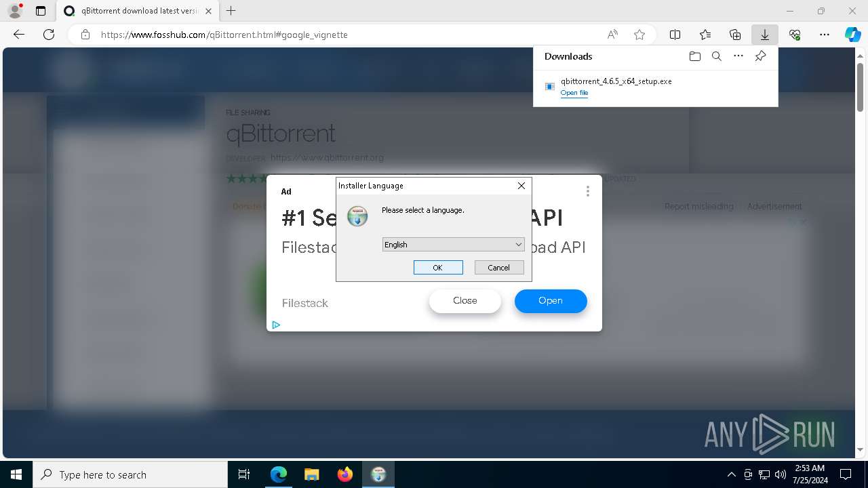Select qbittorrent_4.6.5_x64_setup.exe download entry
This screenshot has height=488, width=868.
[655, 87]
